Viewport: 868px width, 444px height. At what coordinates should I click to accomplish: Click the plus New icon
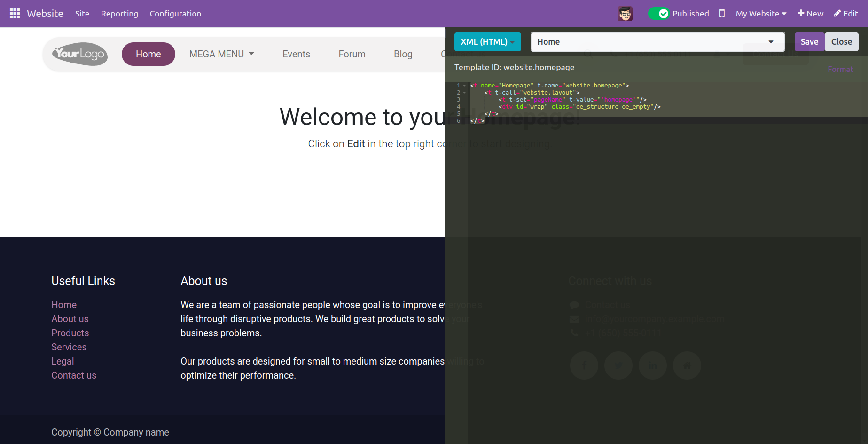[x=801, y=14]
